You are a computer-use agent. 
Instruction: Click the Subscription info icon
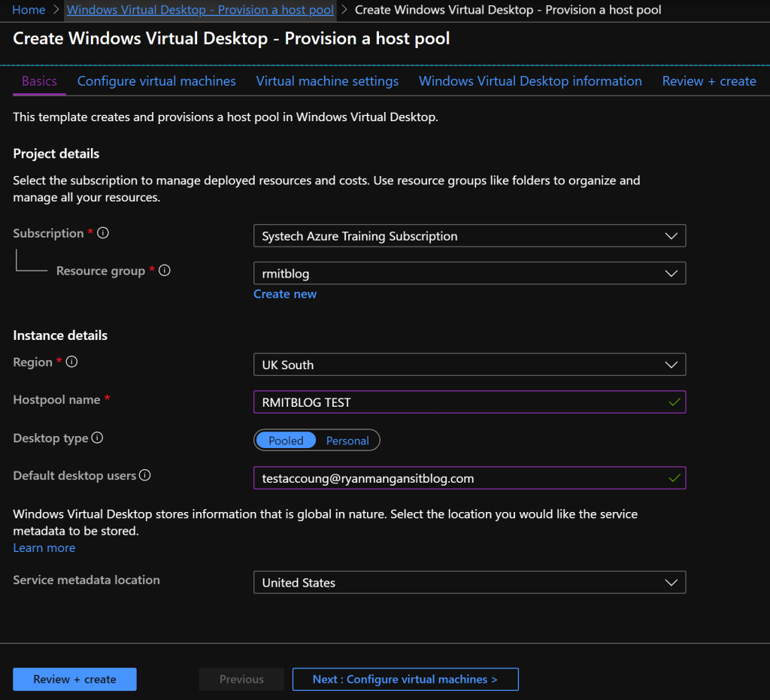[102, 232]
